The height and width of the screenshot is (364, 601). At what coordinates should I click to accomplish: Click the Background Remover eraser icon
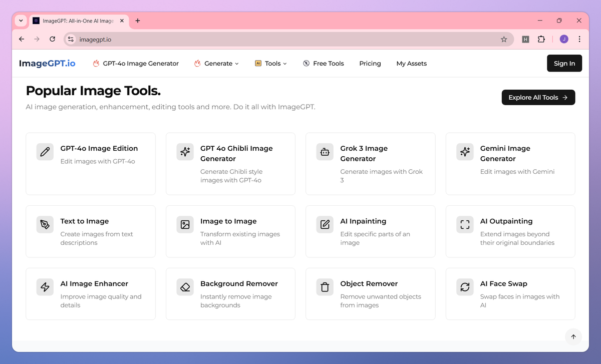pyautogui.click(x=185, y=287)
